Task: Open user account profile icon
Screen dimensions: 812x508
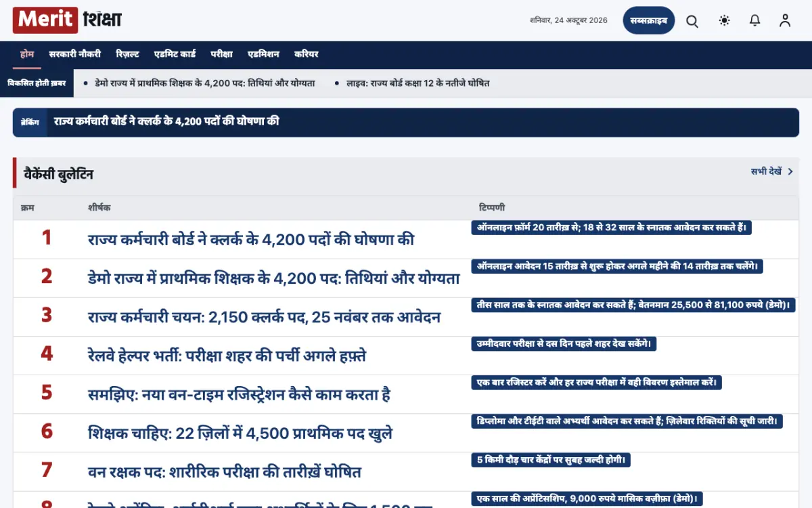Action: pyautogui.click(x=785, y=21)
